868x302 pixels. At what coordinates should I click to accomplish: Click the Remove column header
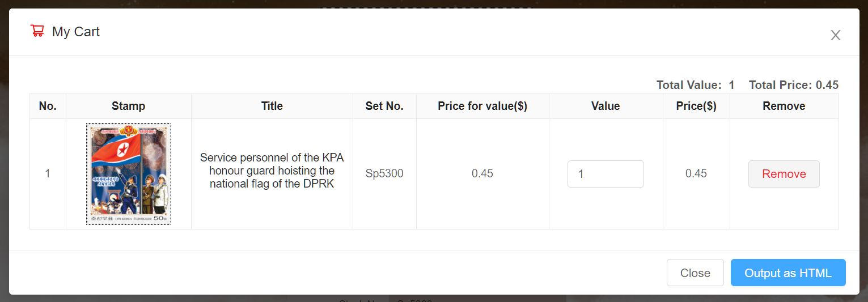[784, 106]
